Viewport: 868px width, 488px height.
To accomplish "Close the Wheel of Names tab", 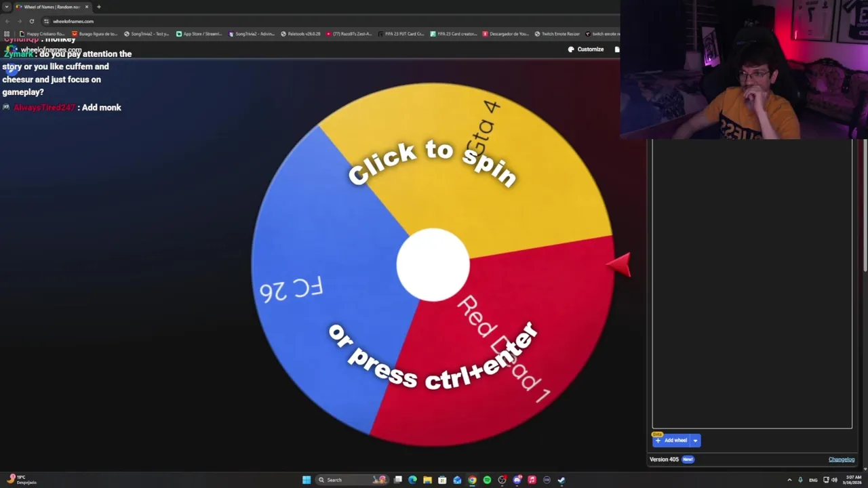I will tap(86, 7).
